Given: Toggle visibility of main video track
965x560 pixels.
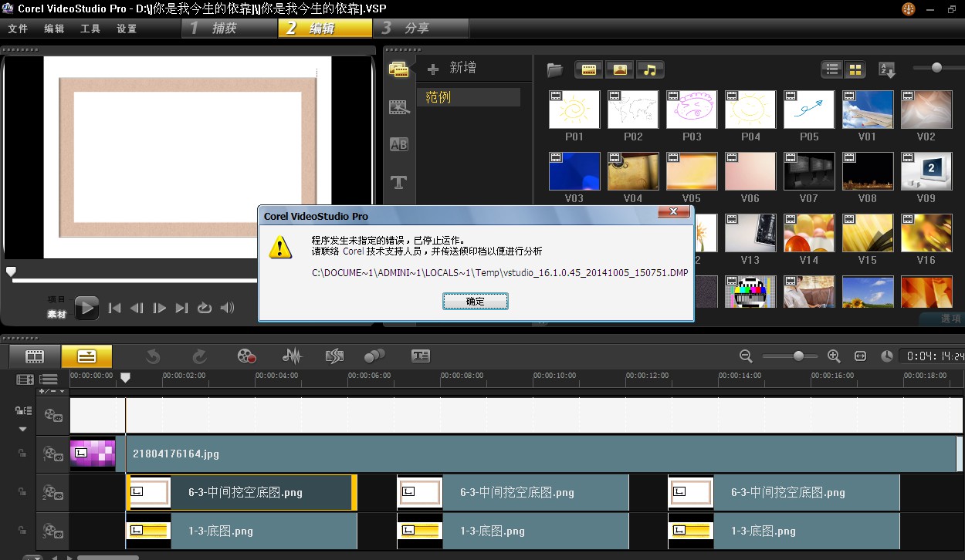Looking at the screenshot, I should [x=53, y=415].
